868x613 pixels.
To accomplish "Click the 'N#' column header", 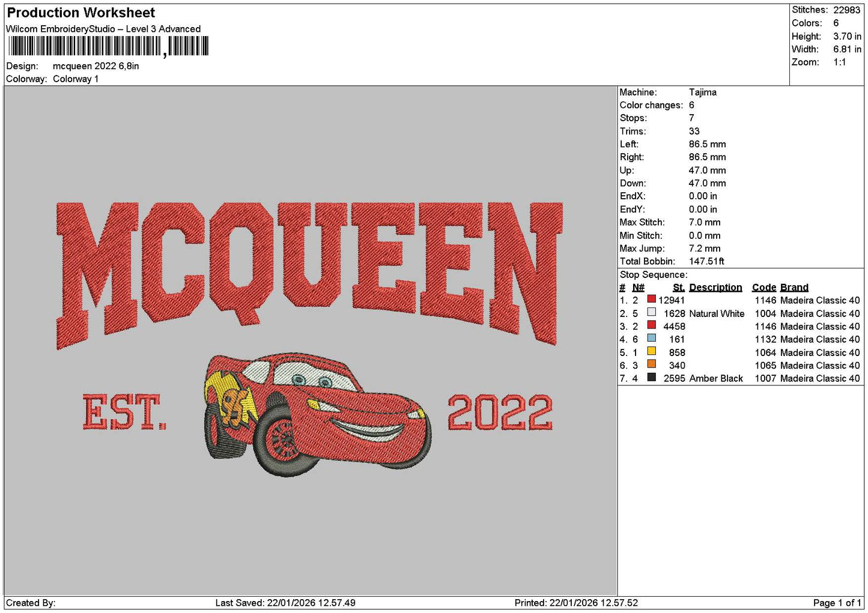I will 638,288.
